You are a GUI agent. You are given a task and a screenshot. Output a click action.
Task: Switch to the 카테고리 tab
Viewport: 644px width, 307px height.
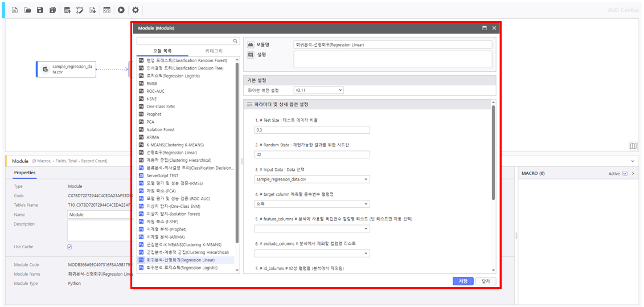pos(214,51)
